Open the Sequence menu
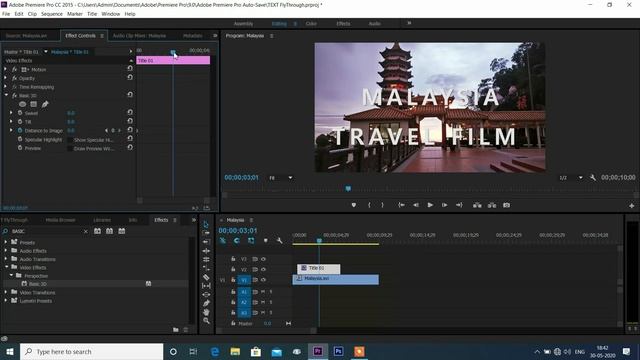Image resolution: width=640 pixels, height=360 pixels. 52,14
